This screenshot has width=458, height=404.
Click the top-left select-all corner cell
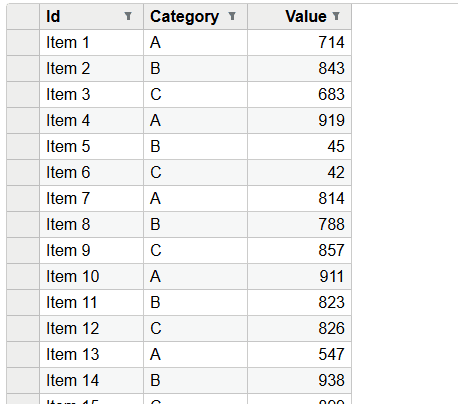tap(23, 16)
